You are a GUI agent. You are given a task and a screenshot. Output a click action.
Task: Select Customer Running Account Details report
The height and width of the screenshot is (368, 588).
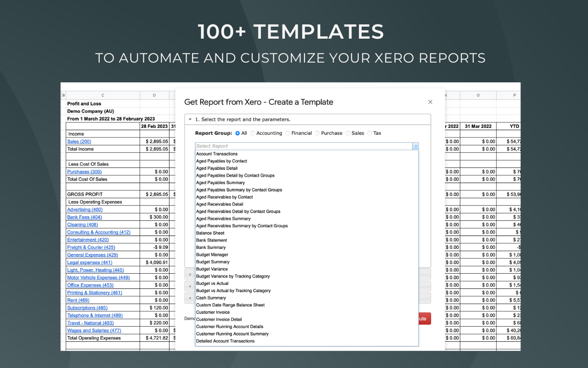pos(307,327)
